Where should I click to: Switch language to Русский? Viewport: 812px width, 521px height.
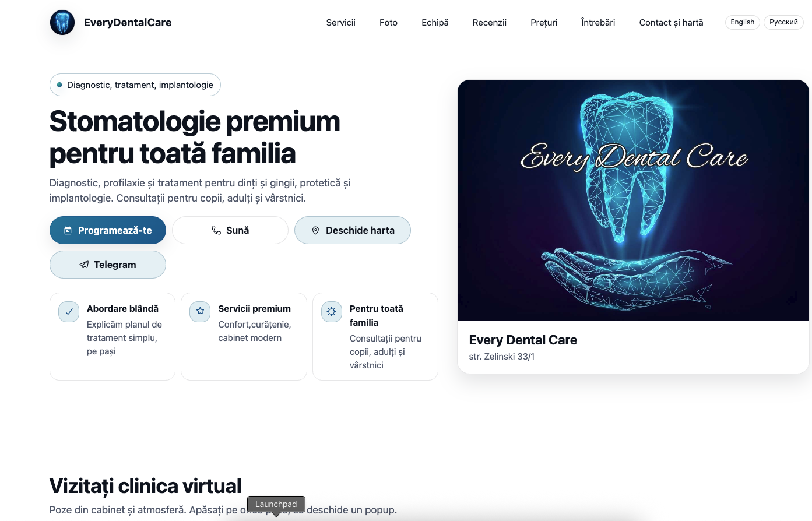(783, 22)
